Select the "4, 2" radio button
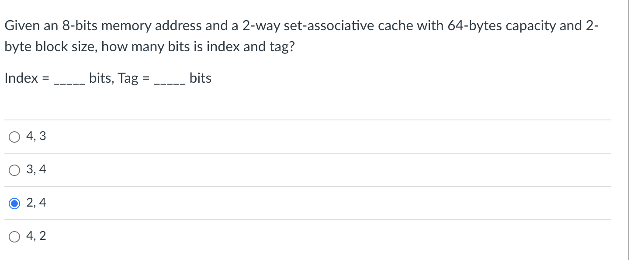 point(14,237)
